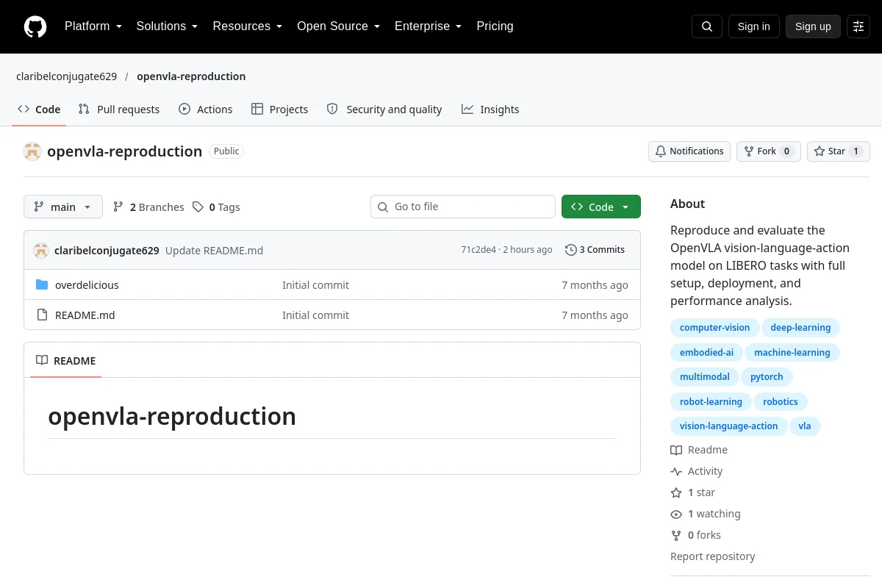Open the claribelconjugate629 owner breadcrumb

click(x=66, y=76)
